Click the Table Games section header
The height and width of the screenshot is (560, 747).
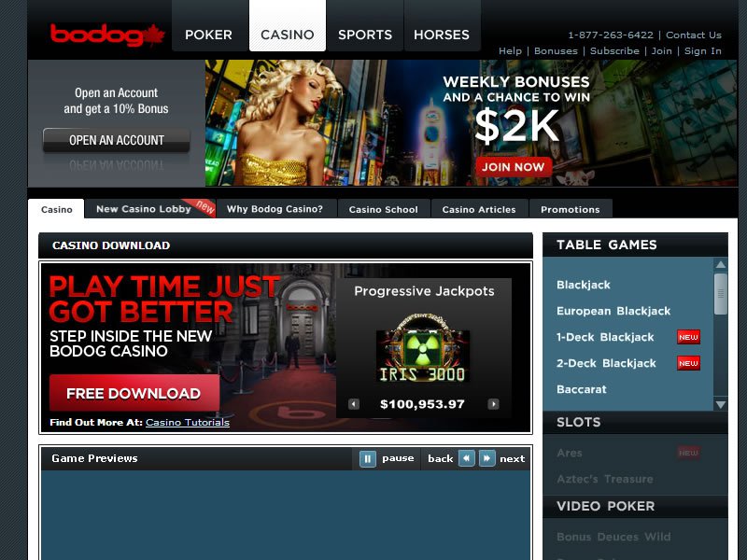(x=635, y=245)
